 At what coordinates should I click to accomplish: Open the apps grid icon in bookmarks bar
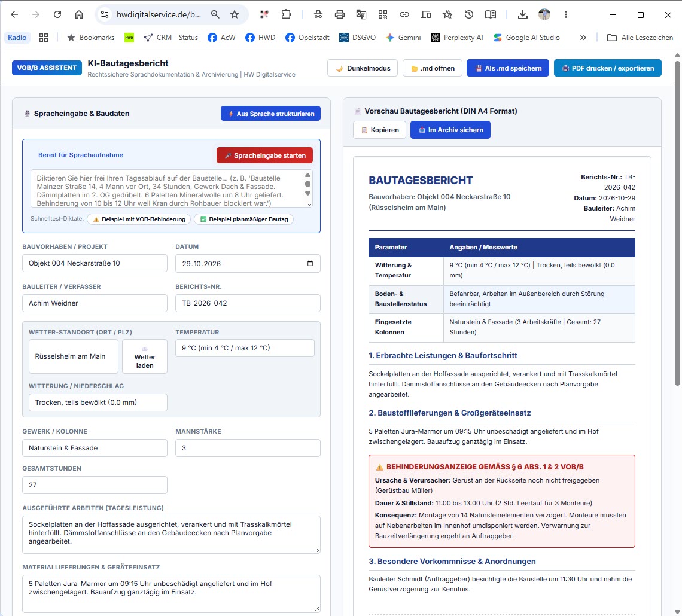[x=44, y=38]
